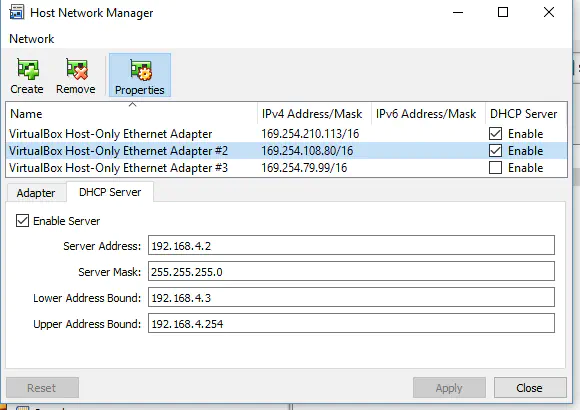580x410 pixels.
Task: Click the Apply button
Action: pyautogui.click(x=449, y=388)
